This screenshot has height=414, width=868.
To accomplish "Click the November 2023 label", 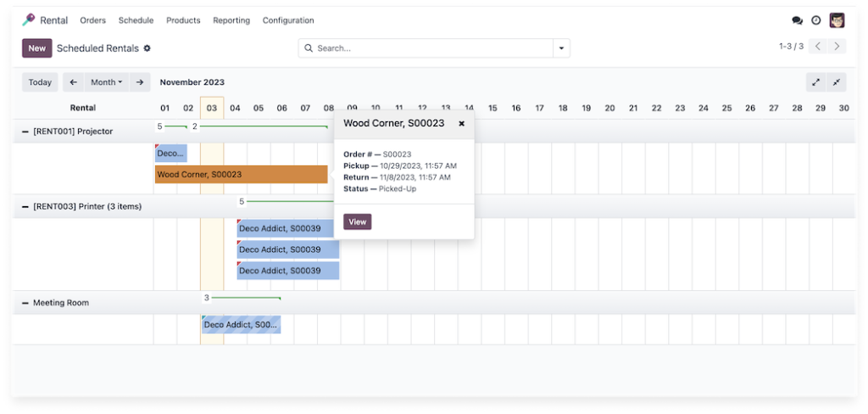I will pos(192,82).
